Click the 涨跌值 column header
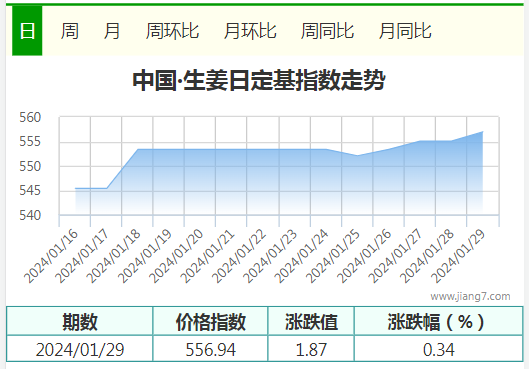Viewport: 529px width, 369px height. (x=311, y=321)
